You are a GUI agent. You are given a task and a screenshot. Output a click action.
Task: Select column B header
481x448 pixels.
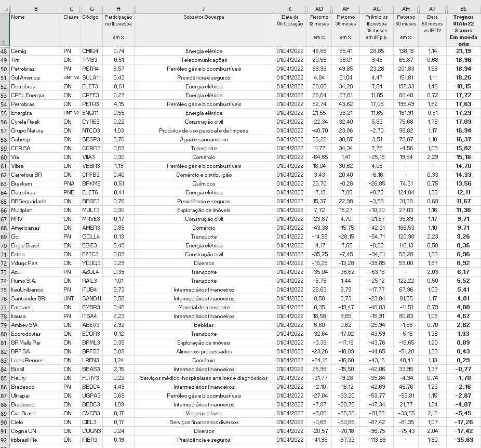(x=36, y=9)
